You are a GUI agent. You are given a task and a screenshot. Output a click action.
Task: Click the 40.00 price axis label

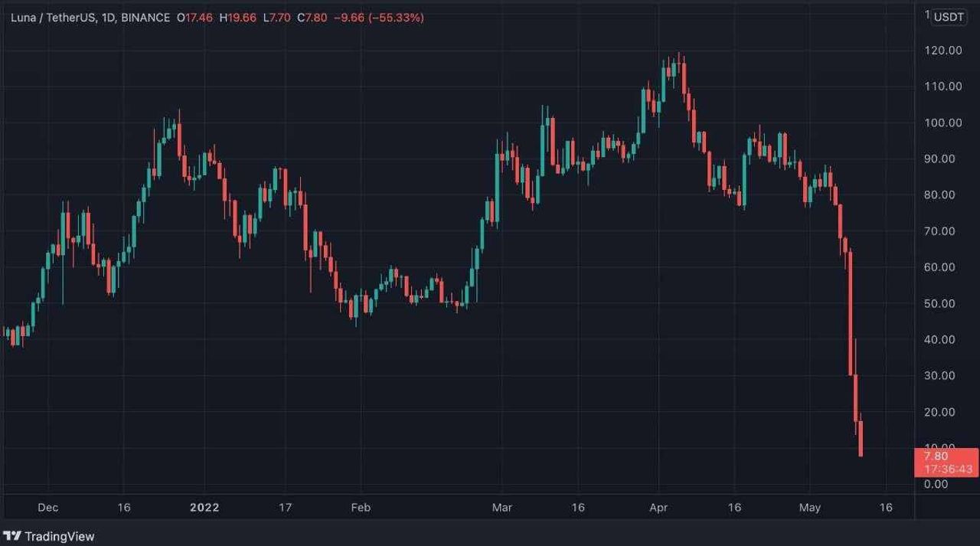[940, 339]
